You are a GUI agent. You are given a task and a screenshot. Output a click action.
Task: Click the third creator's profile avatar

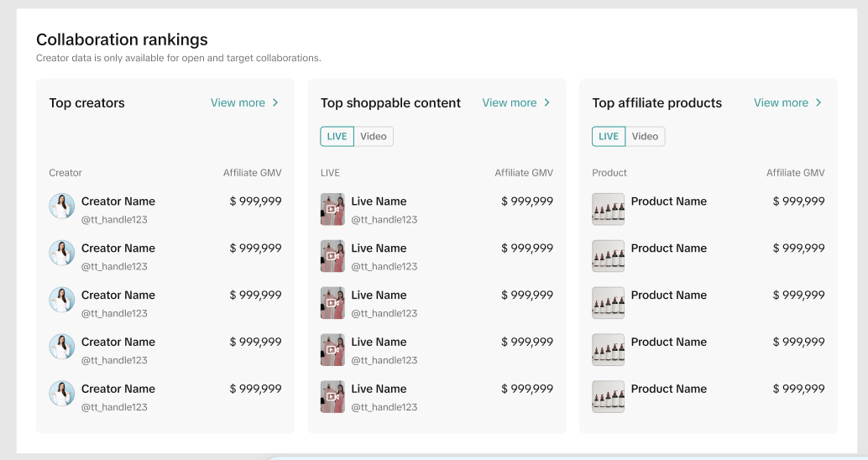click(x=62, y=301)
